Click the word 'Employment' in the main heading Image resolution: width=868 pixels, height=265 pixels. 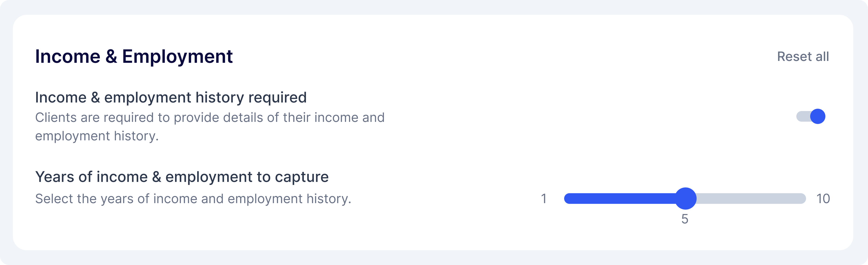click(177, 56)
